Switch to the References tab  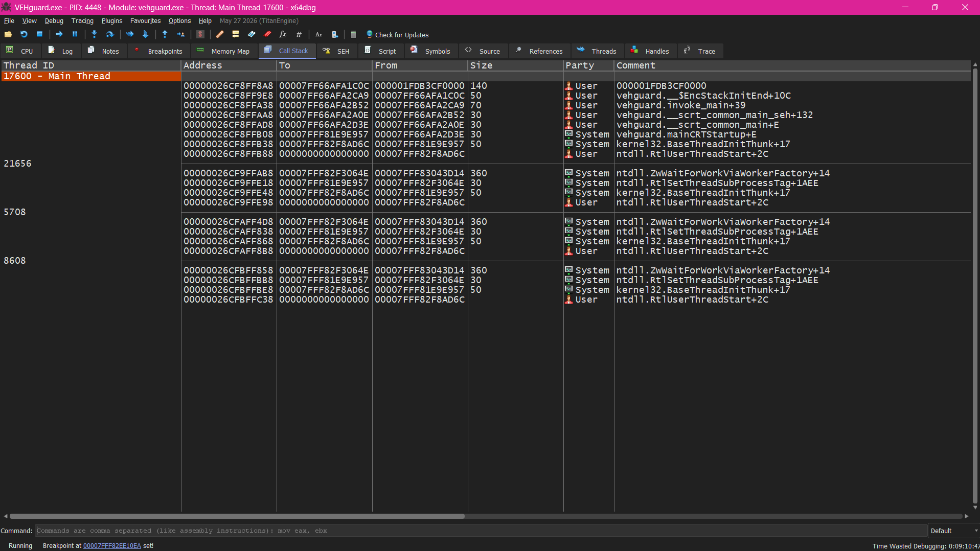click(539, 51)
